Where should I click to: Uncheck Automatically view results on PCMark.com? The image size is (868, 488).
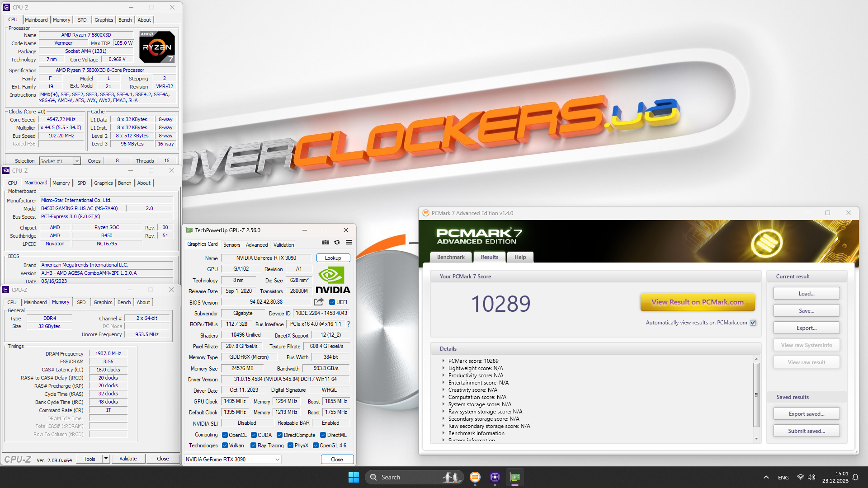tap(753, 323)
